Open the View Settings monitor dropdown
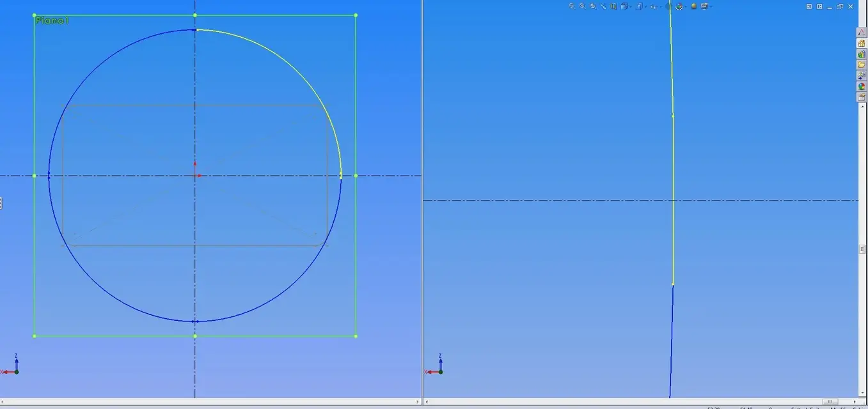This screenshot has height=409, width=868. (x=704, y=6)
